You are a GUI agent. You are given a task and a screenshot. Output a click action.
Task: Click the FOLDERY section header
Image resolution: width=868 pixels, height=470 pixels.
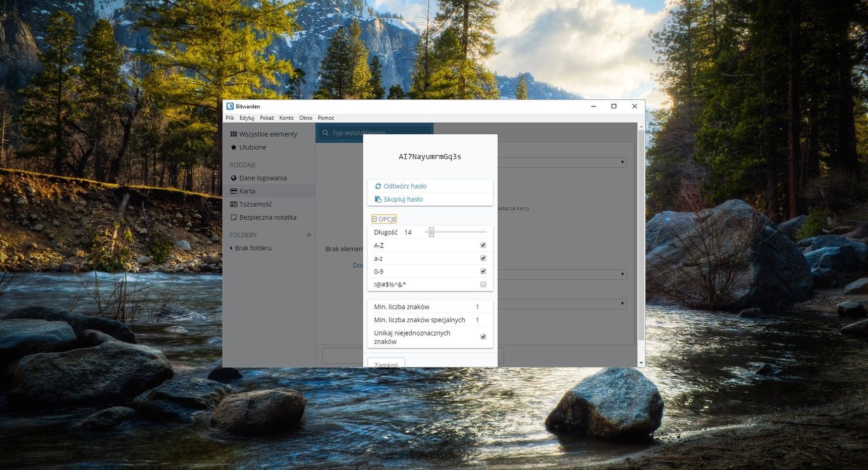point(243,235)
